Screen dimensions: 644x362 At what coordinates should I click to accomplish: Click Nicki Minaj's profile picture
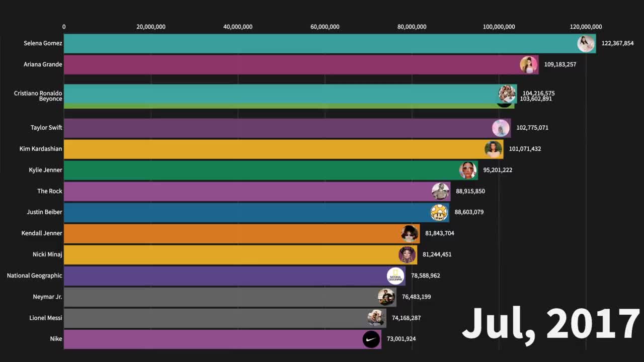(x=407, y=255)
